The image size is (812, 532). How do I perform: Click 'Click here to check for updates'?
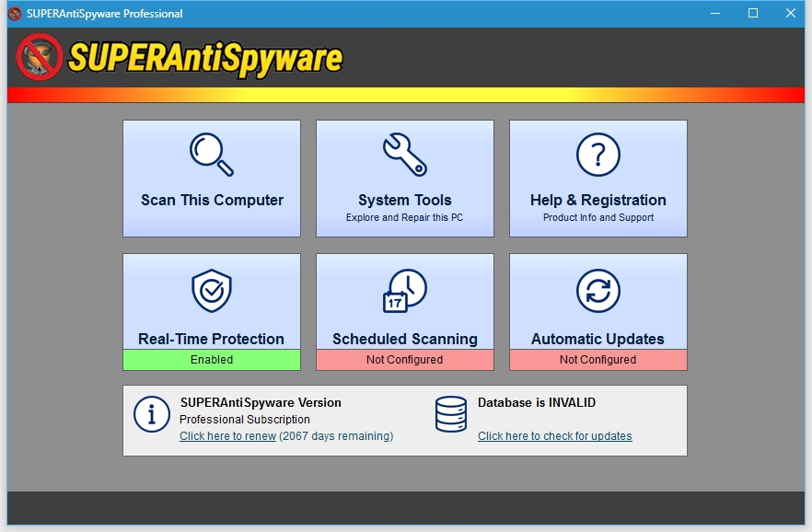pos(554,436)
